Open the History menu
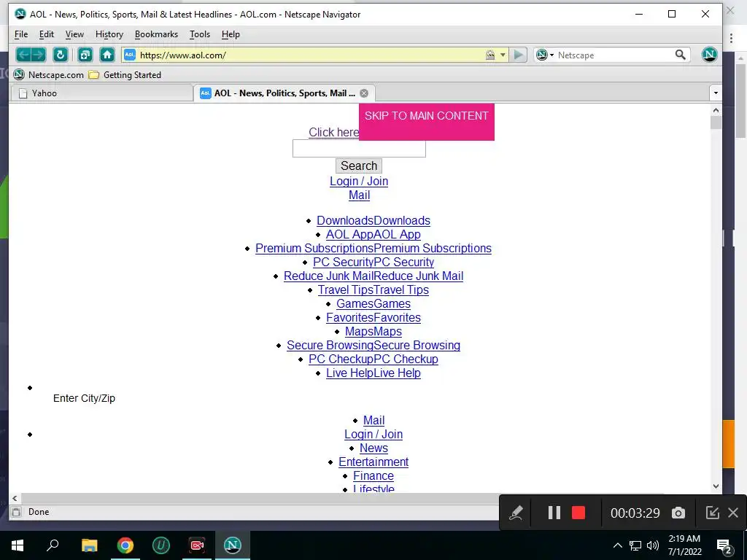Image resolution: width=747 pixels, height=560 pixels. 109,34
